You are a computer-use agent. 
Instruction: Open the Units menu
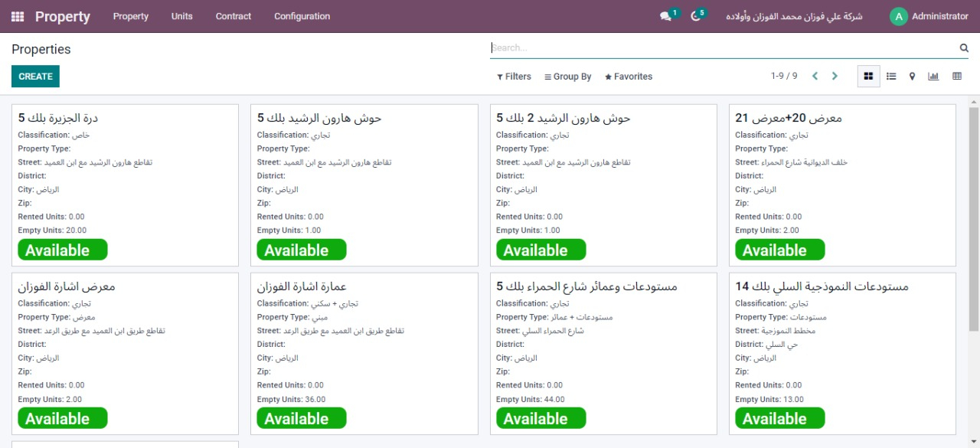pyautogui.click(x=181, y=16)
